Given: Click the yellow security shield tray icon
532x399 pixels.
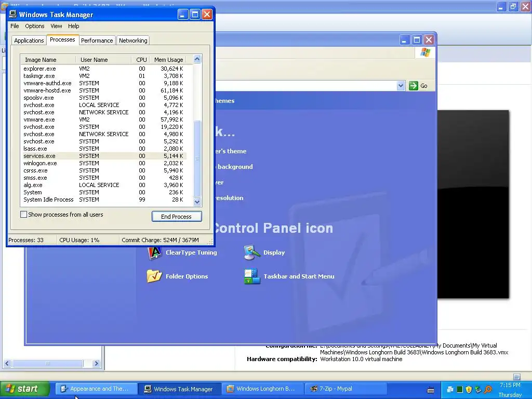Looking at the screenshot, I should [469, 390].
